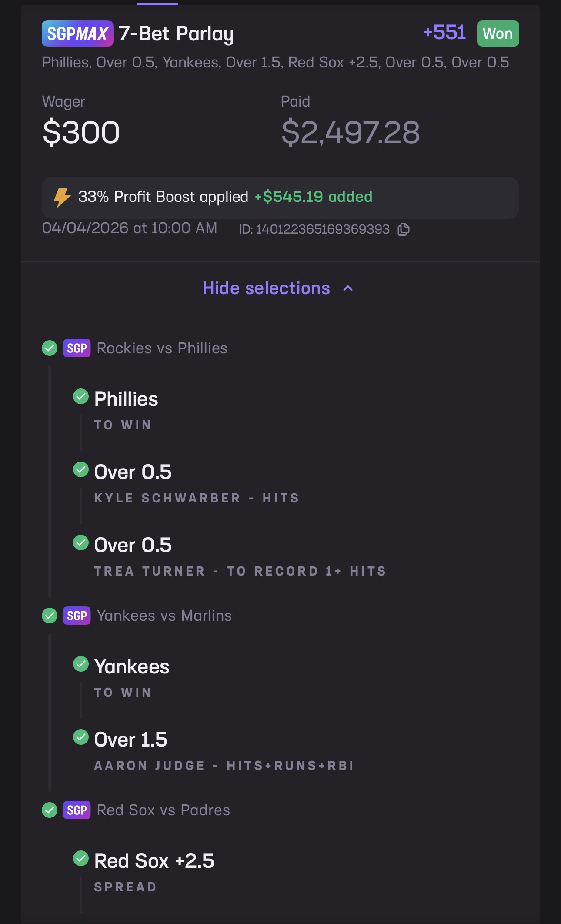Click SGP badge beside Rockies vs Phillies
The height and width of the screenshot is (924, 561).
point(77,348)
